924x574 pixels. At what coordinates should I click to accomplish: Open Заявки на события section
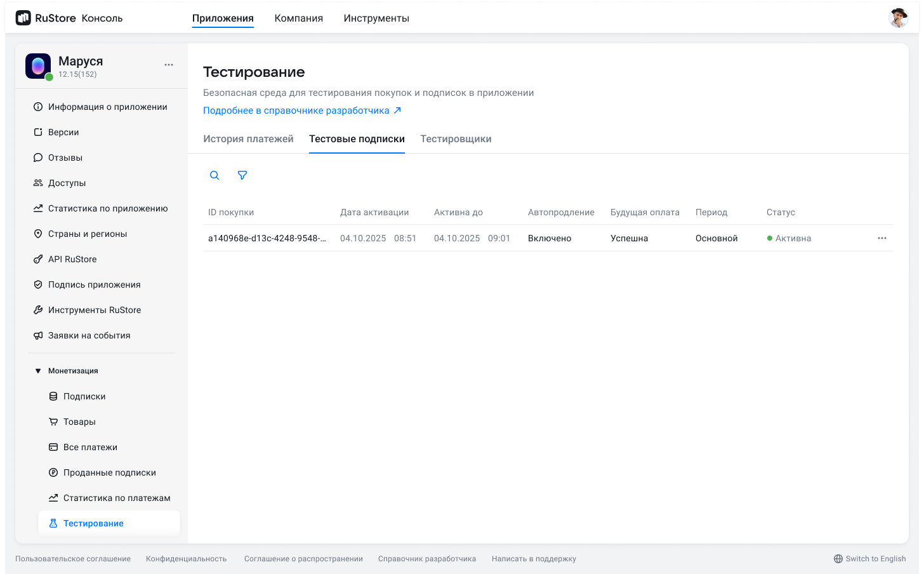pos(89,335)
